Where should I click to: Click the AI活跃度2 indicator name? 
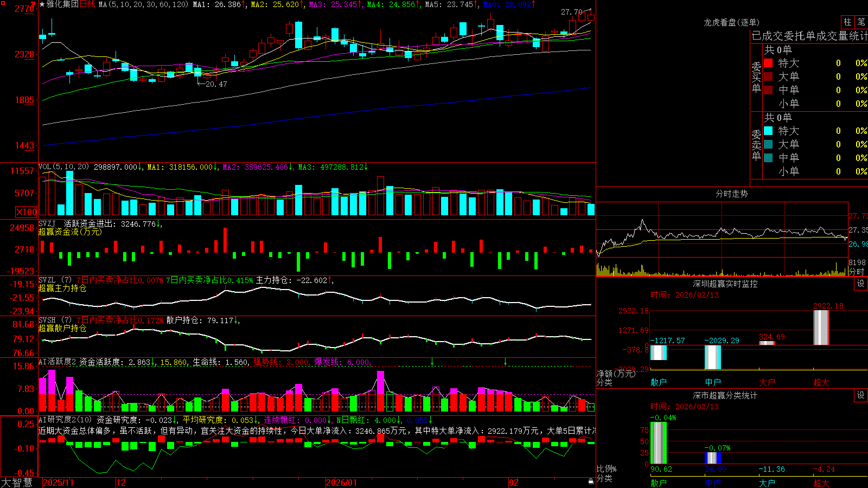[x=58, y=362]
